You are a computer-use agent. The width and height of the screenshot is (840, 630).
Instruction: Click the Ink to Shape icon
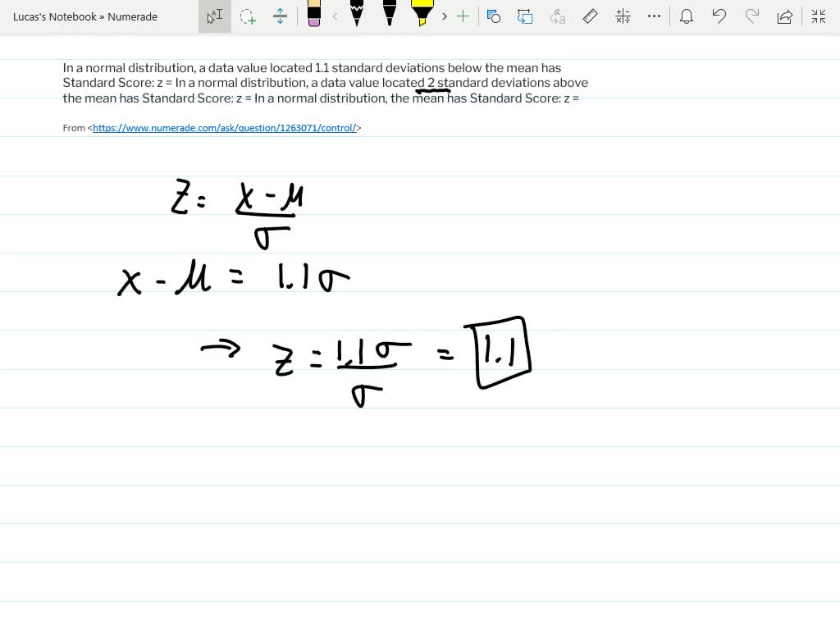525,16
